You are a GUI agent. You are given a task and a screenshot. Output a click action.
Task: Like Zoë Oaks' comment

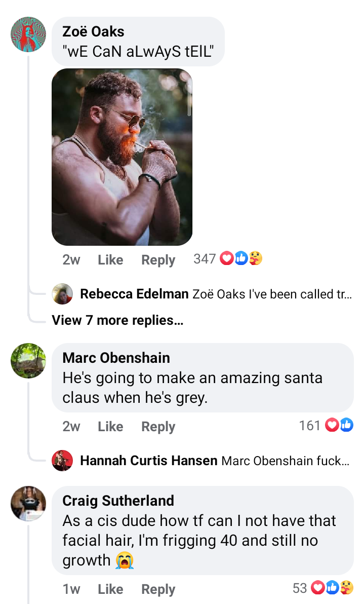110,260
